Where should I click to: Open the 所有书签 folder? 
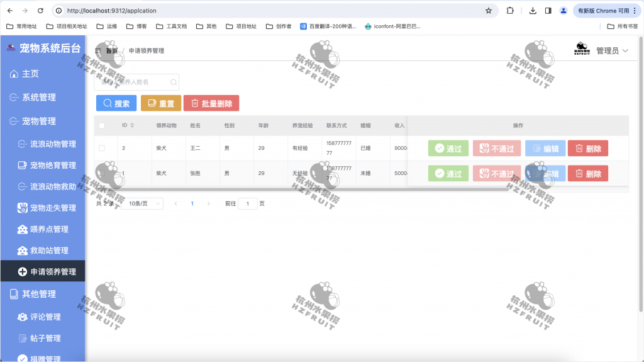pyautogui.click(x=623, y=26)
